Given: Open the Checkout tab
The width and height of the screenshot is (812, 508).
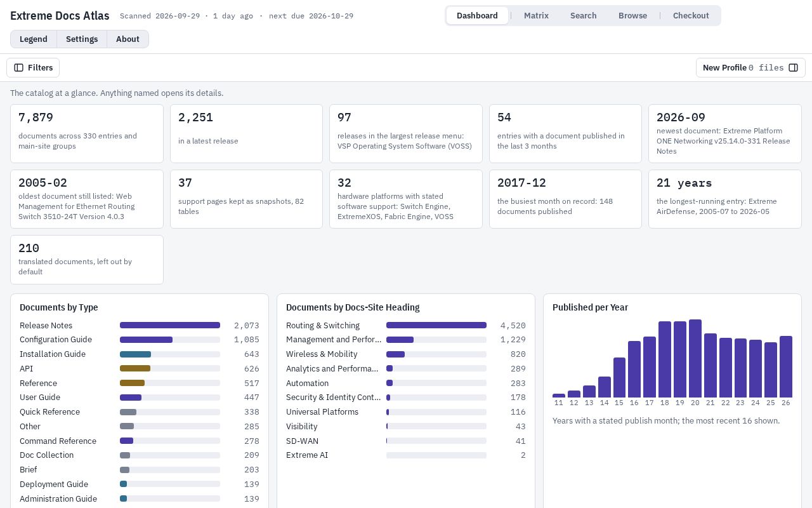Looking at the screenshot, I should click(691, 16).
